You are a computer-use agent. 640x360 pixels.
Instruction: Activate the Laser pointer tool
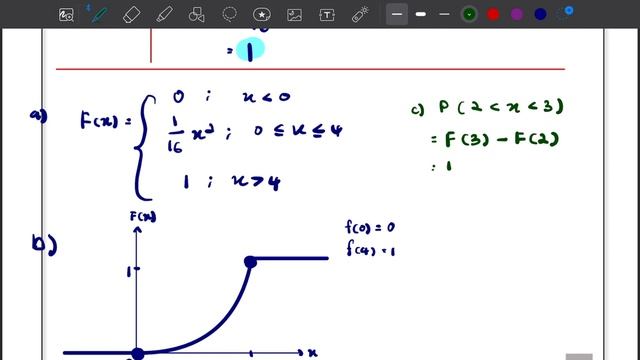click(360, 15)
